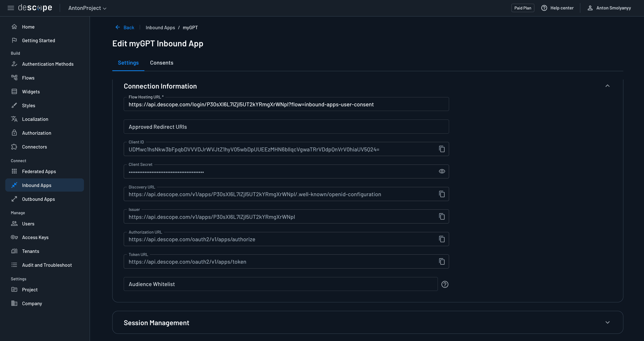The image size is (644, 341).
Task: Reveal the hidden Client Secret
Action: [442, 171]
